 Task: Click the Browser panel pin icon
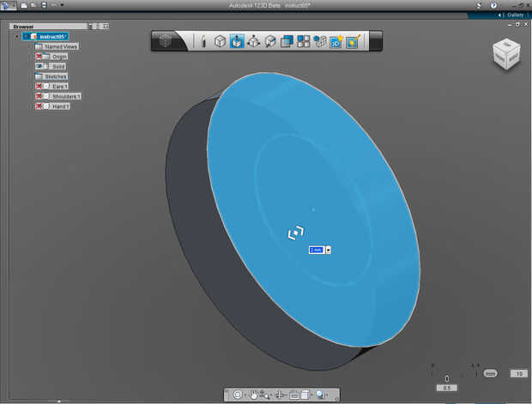(90, 26)
